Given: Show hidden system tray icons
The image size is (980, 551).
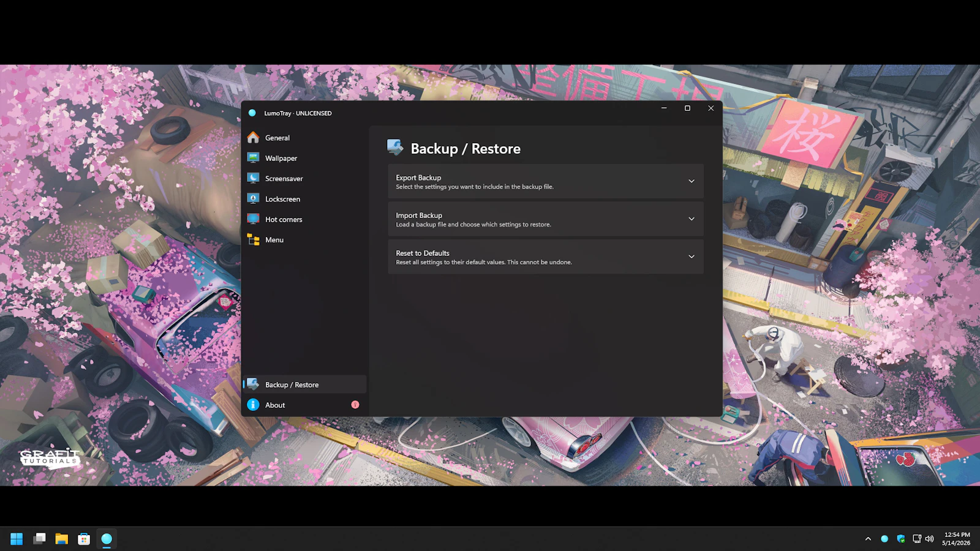Looking at the screenshot, I should [x=868, y=539].
